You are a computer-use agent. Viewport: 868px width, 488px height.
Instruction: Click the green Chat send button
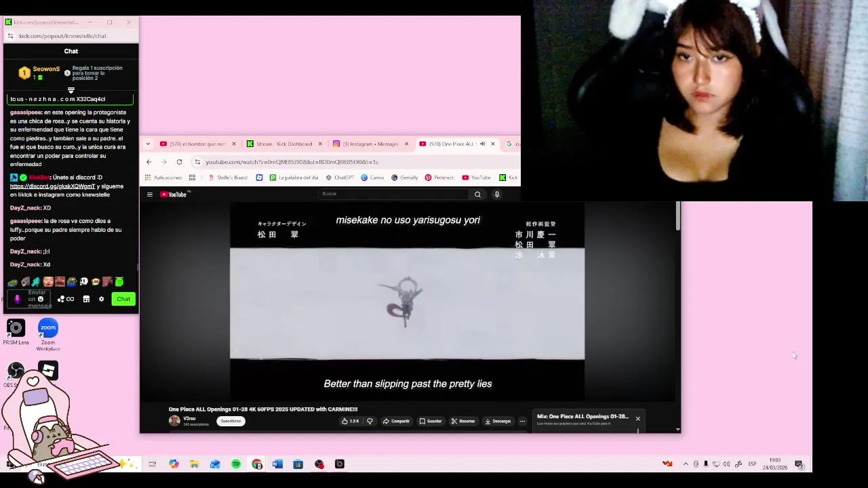click(123, 299)
